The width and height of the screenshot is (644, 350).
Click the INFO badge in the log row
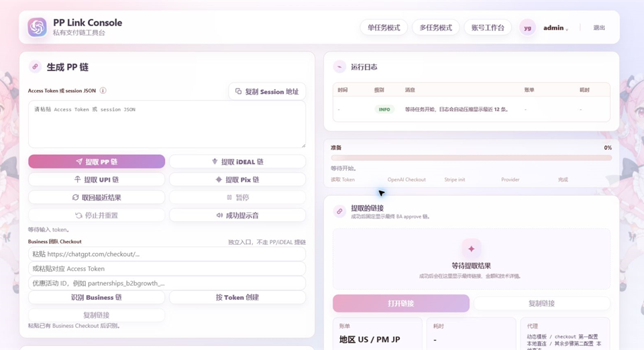pos(384,109)
